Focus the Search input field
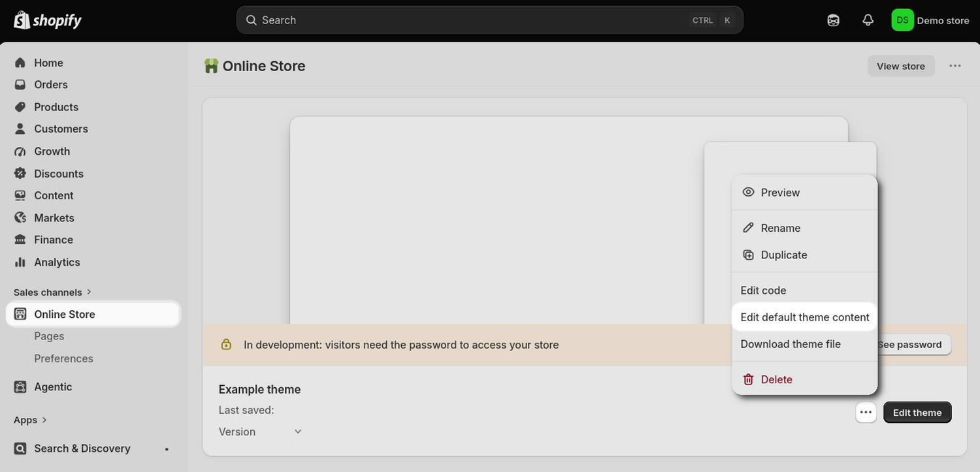 490,20
